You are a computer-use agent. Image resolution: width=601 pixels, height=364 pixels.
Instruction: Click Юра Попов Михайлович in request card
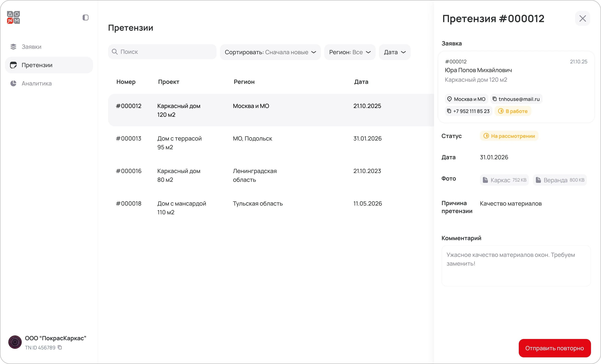click(x=478, y=70)
